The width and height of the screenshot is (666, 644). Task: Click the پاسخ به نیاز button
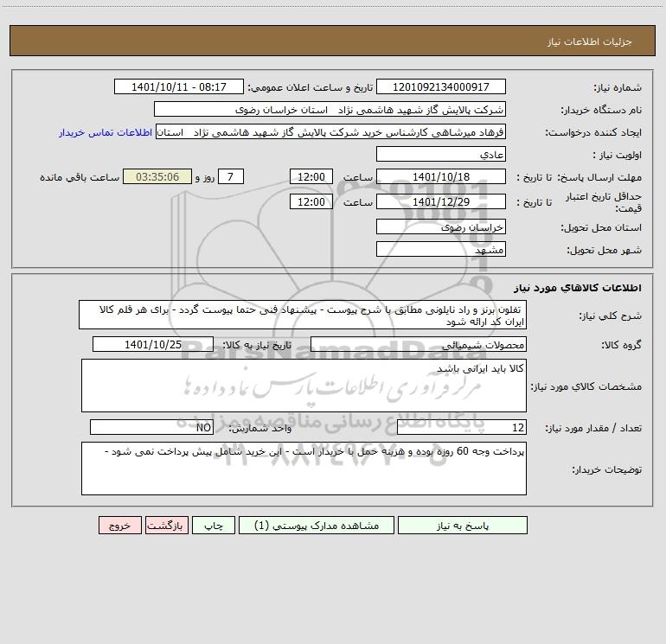point(463,525)
